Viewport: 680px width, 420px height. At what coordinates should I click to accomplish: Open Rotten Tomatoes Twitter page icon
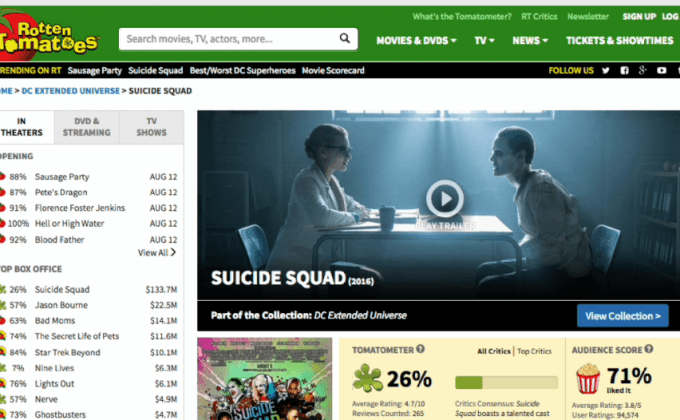tap(604, 70)
